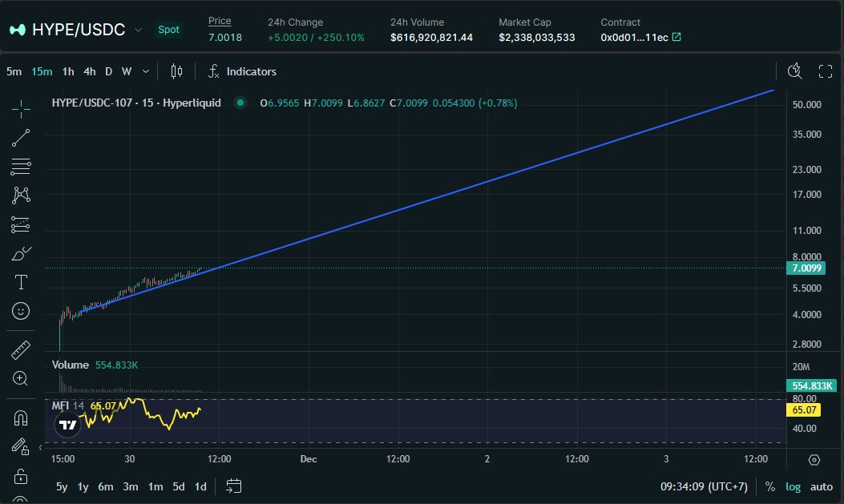The image size is (844, 504).
Task: Click the 24h Volume value $616,920,821.44
Action: tap(432, 37)
